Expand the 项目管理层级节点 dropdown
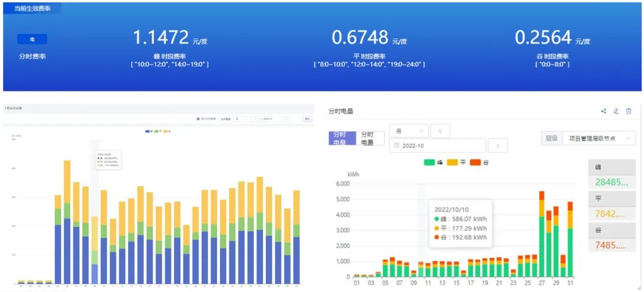The image size is (644, 292). pyautogui.click(x=599, y=139)
